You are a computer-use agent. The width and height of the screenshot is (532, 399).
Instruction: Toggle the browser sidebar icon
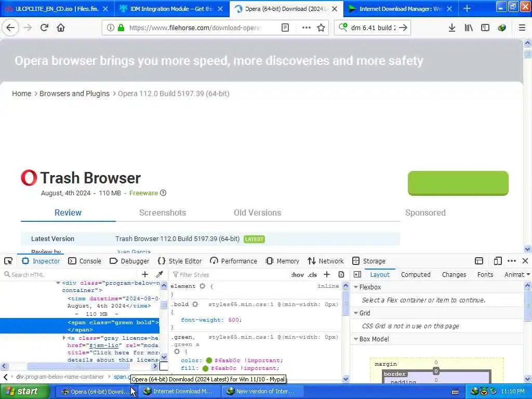pos(485,28)
